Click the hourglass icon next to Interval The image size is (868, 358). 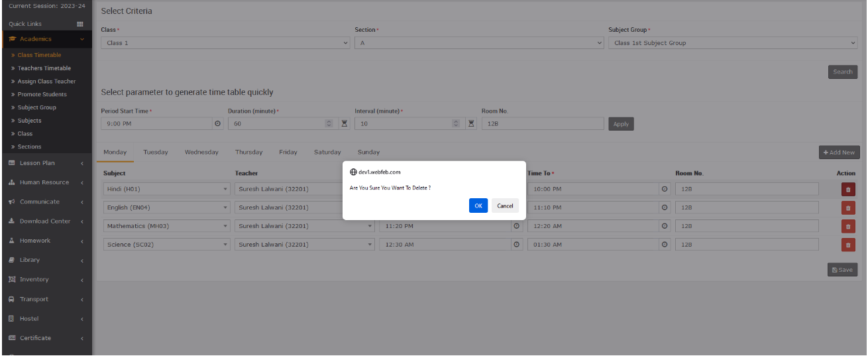coord(471,124)
